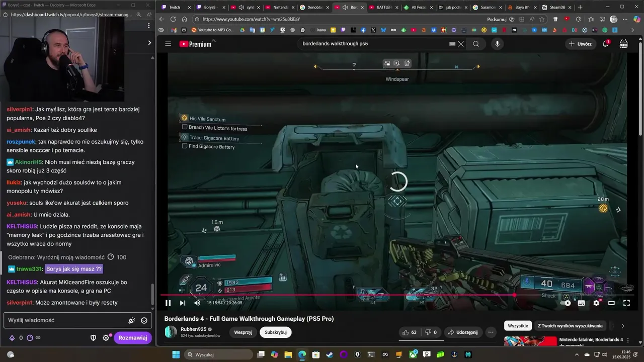644x362 pixels.
Task: Add page to favorites with the star
Action: (x=542, y=19)
